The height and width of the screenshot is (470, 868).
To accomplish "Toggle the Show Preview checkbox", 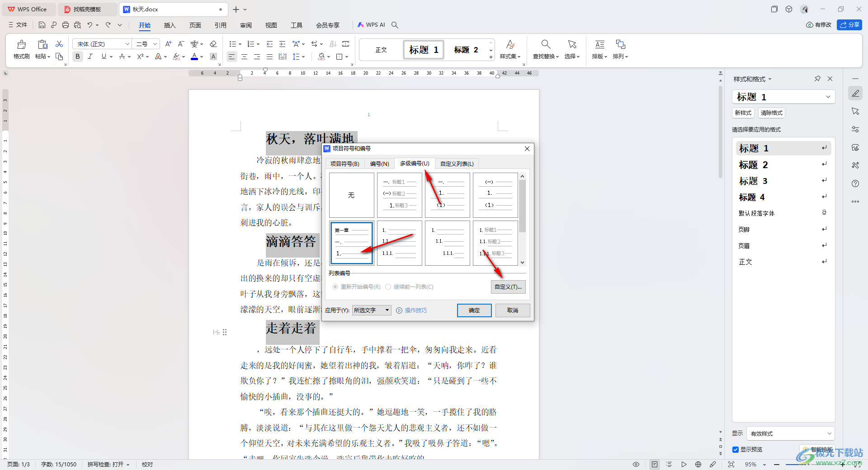I will tap(736, 450).
